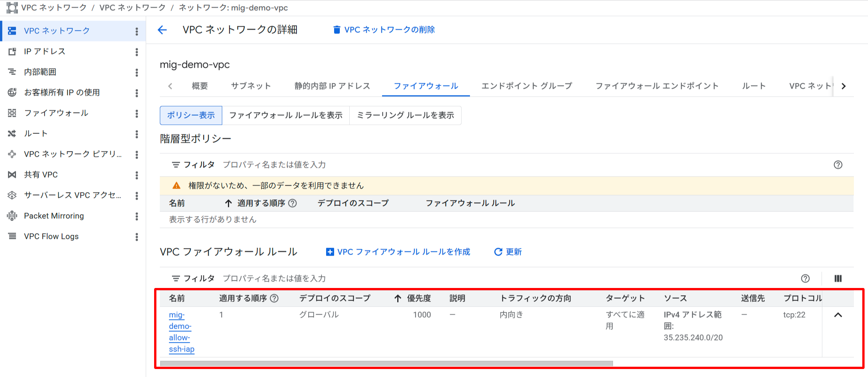The height and width of the screenshot is (377, 868).
Task: Click the サーバーレス VPC アクセス sidebar icon
Action: (12, 195)
